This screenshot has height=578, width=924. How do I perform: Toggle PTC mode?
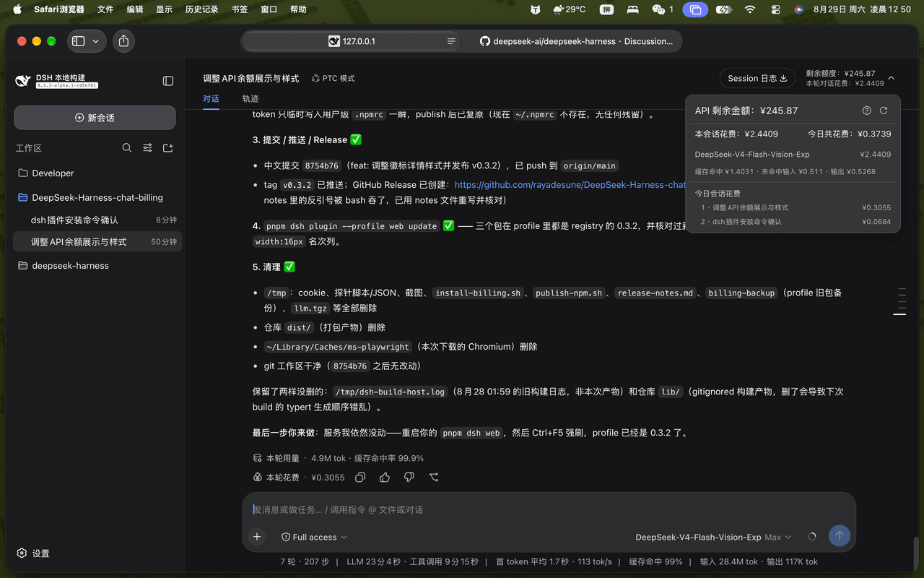click(x=334, y=78)
